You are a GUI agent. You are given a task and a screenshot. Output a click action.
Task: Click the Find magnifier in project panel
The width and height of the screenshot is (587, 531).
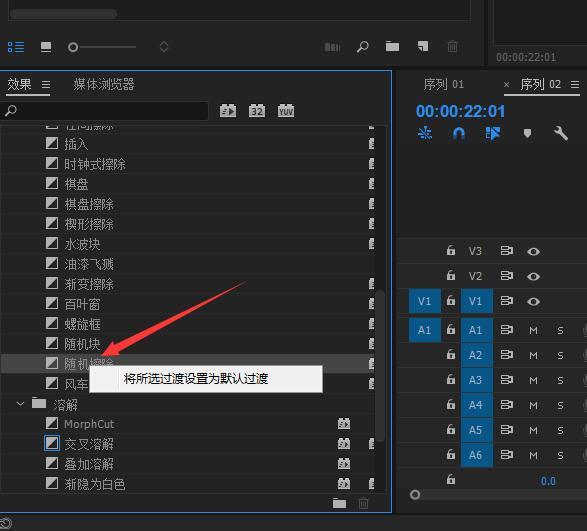[362, 47]
